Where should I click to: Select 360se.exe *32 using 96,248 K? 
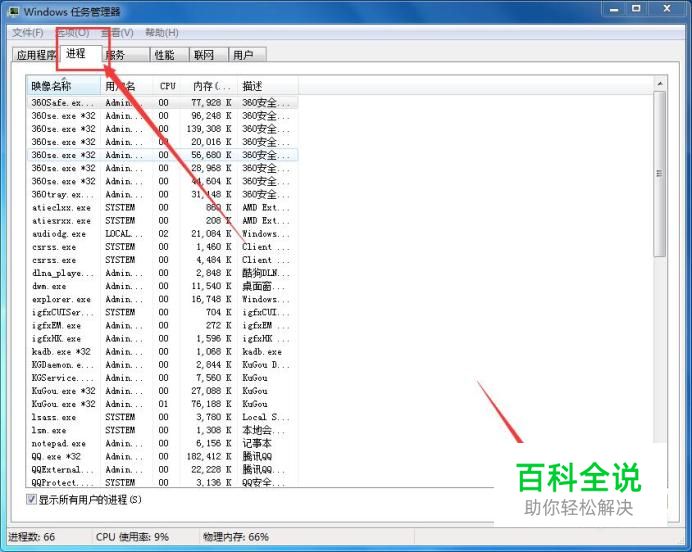[162, 116]
